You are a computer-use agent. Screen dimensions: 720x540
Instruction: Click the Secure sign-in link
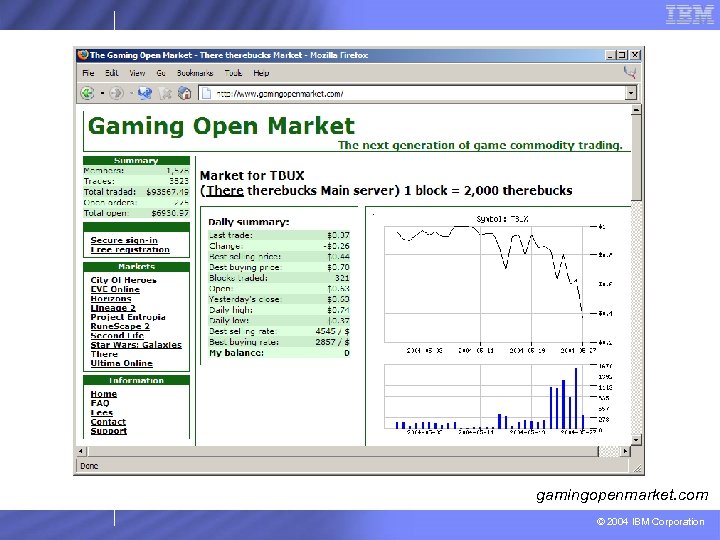tap(124, 240)
